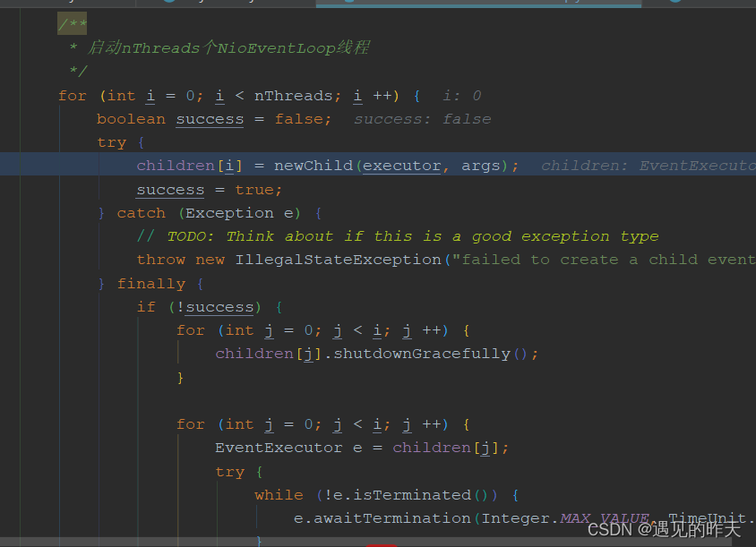Click the try keyword above children[i] assignment
Image resolution: width=756 pixels, height=547 pixels.
click(x=111, y=142)
